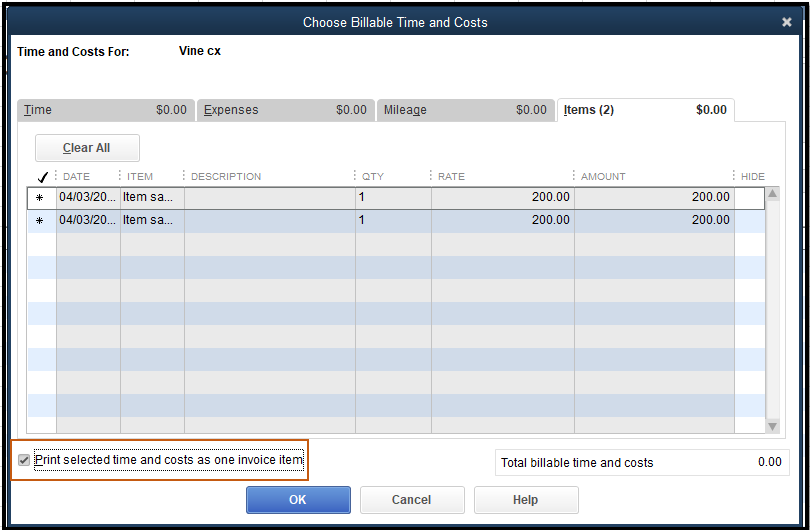Image resolution: width=810 pixels, height=530 pixels.
Task: Click the scrollbar down arrow
Action: click(x=772, y=426)
